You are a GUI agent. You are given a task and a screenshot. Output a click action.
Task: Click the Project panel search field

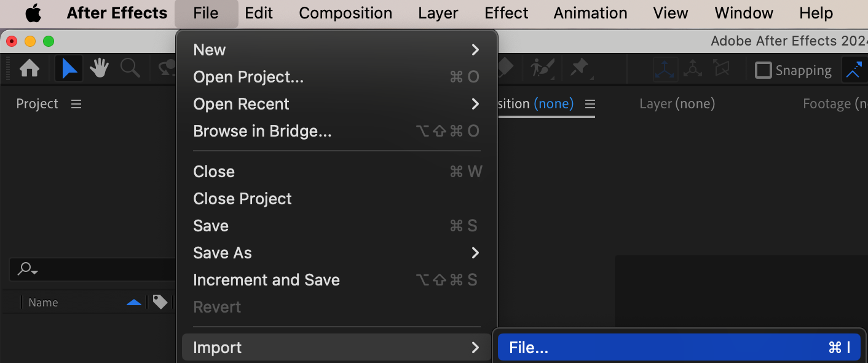click(92, 269)
